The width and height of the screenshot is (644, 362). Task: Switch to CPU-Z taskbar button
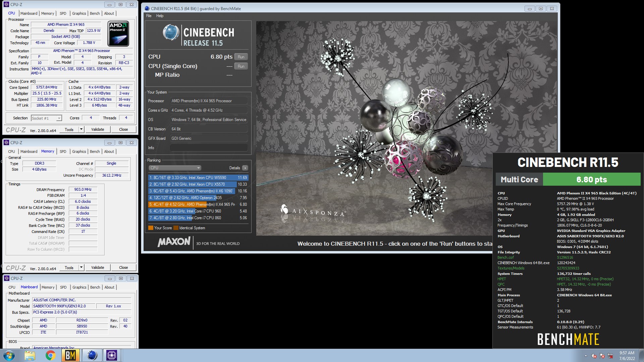tap(112, 355)
